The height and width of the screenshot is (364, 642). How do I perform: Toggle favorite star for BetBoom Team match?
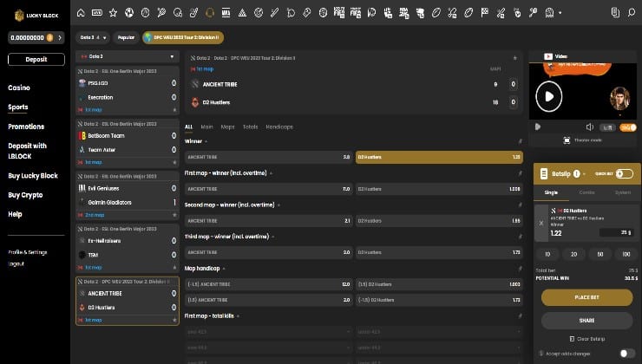pyautogui.click(x=175, y=162)
